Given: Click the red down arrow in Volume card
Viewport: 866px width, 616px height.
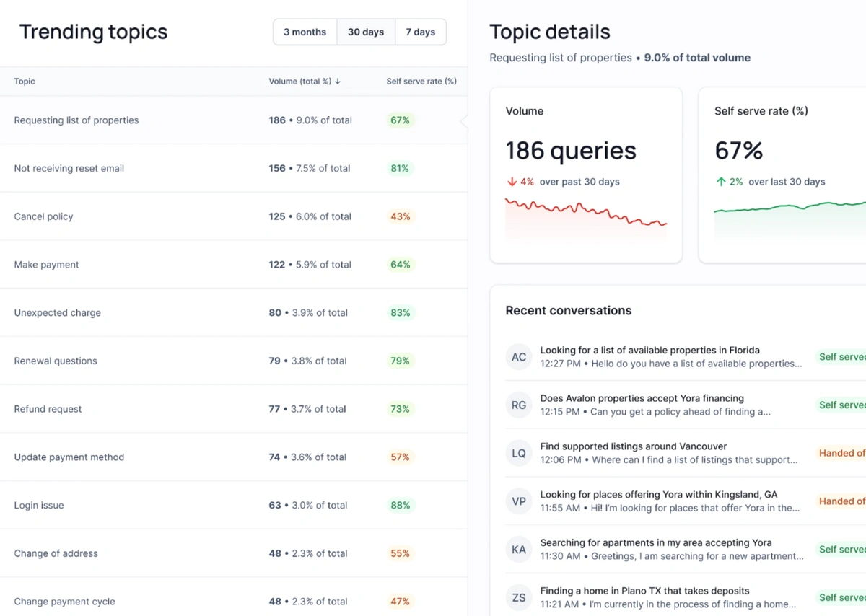Looking at the screenshot, I should pos(511,182).
